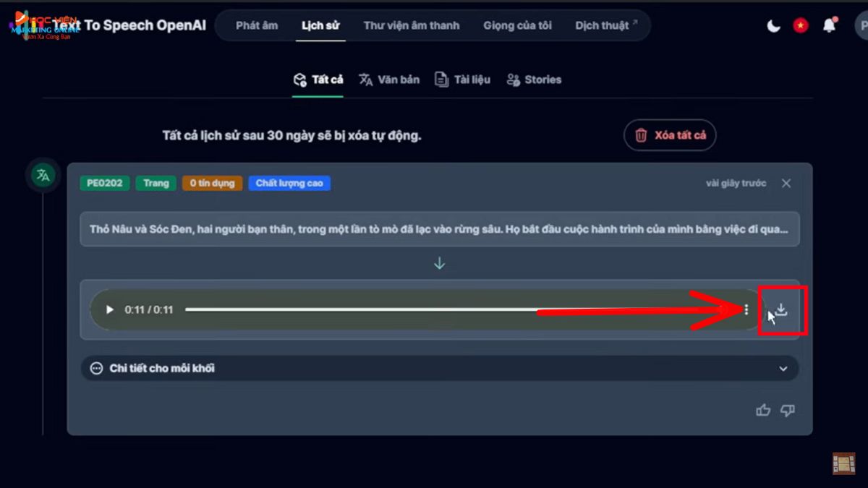This screenshot has width=868, height=488.
Task: Click the Trang voice tag
Action: coord(156,183)
